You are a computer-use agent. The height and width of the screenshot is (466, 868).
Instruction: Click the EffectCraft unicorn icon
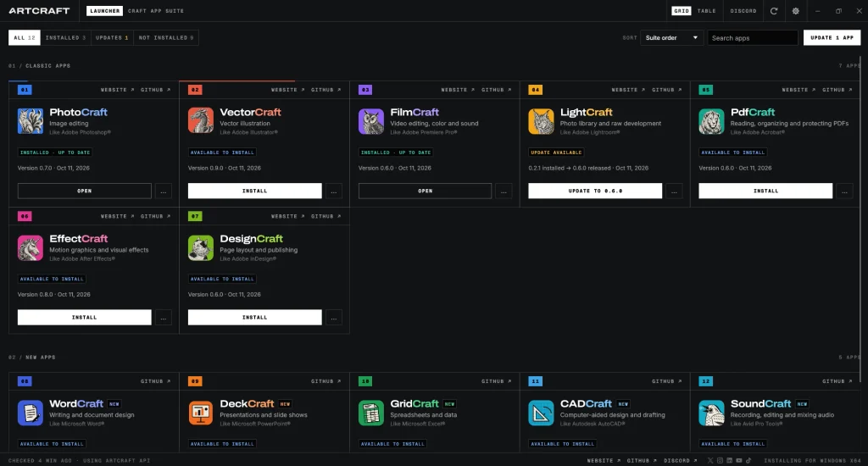pyautogui.click(x=30, y=248)
